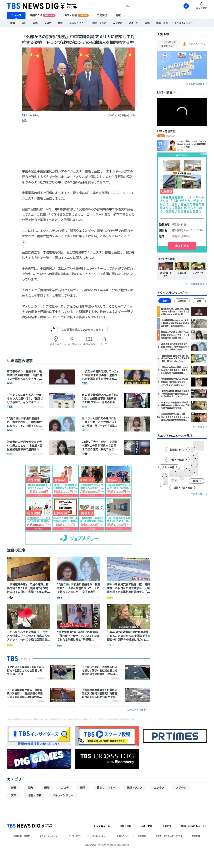Click the sunny weather icon beside 21℃
Image resolution: width=214 pixels, height=868 pixels.
[x=184, y=44]
